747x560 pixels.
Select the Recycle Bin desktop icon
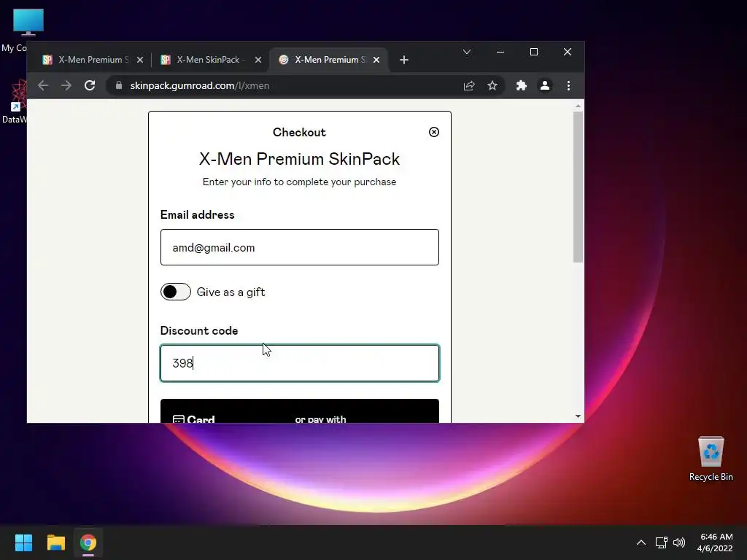pos(711,458)
